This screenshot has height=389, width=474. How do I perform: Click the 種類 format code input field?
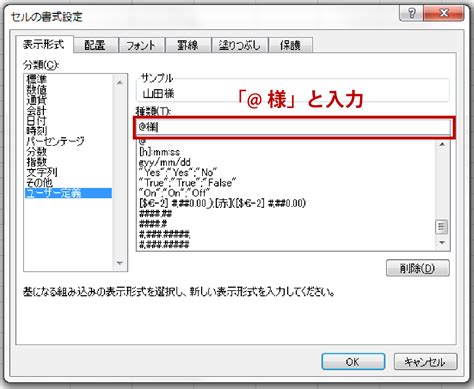[x=294, y=127]
